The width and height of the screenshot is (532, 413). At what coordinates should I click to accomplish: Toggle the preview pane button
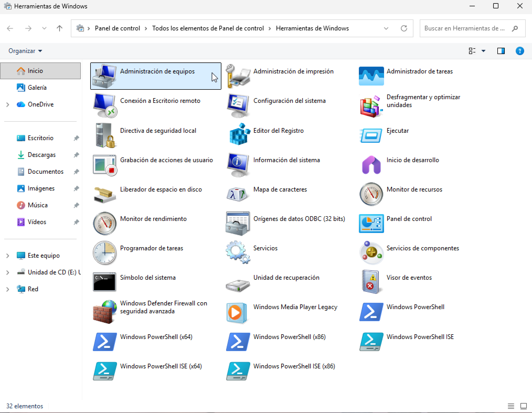[501, 51]
